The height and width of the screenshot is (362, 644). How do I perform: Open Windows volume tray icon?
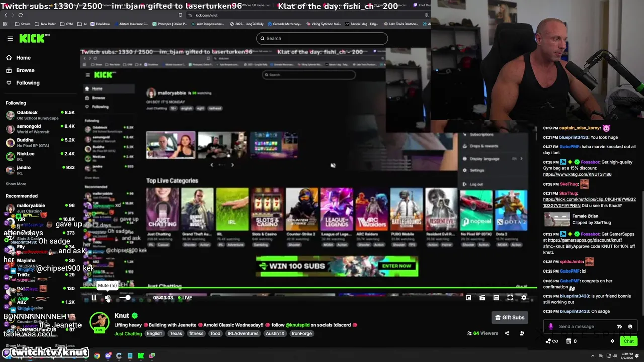coord(614,356)
